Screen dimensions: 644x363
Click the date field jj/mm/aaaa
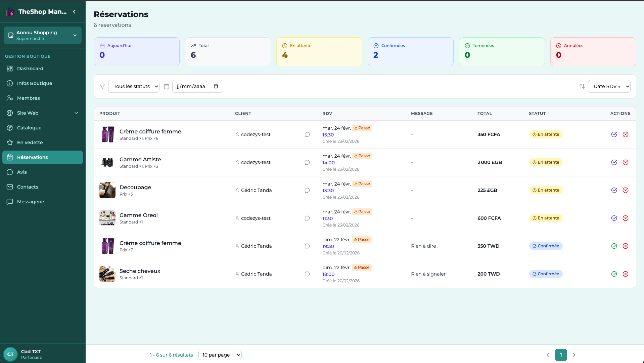pos(197,86)
